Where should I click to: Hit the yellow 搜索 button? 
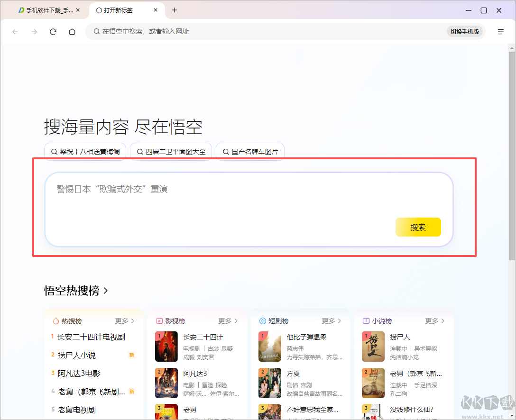click(418, 227)
